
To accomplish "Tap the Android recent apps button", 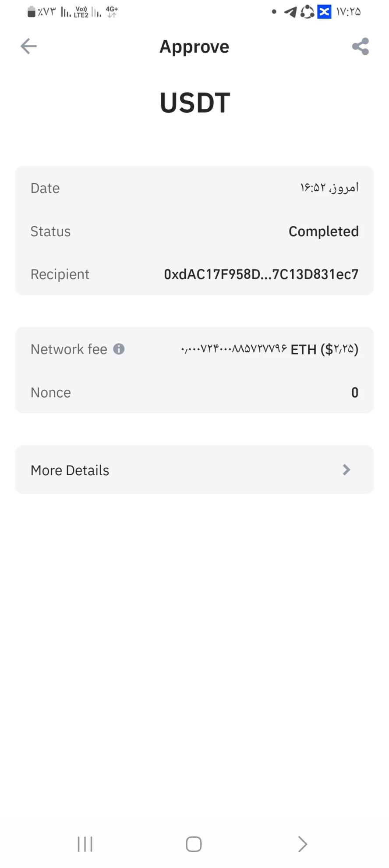I will tap(85, 844).
